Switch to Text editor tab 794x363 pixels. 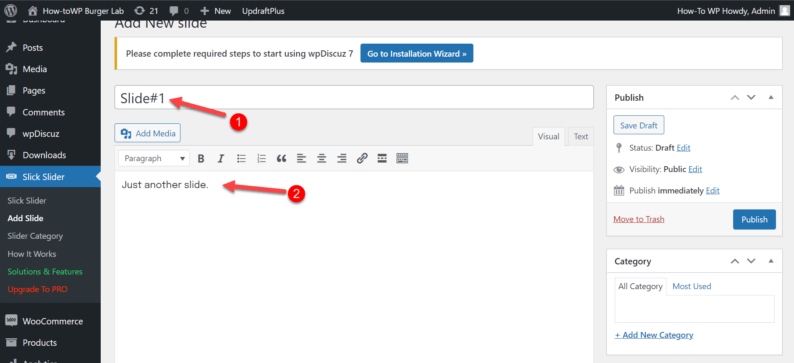(x=581, y=137)
